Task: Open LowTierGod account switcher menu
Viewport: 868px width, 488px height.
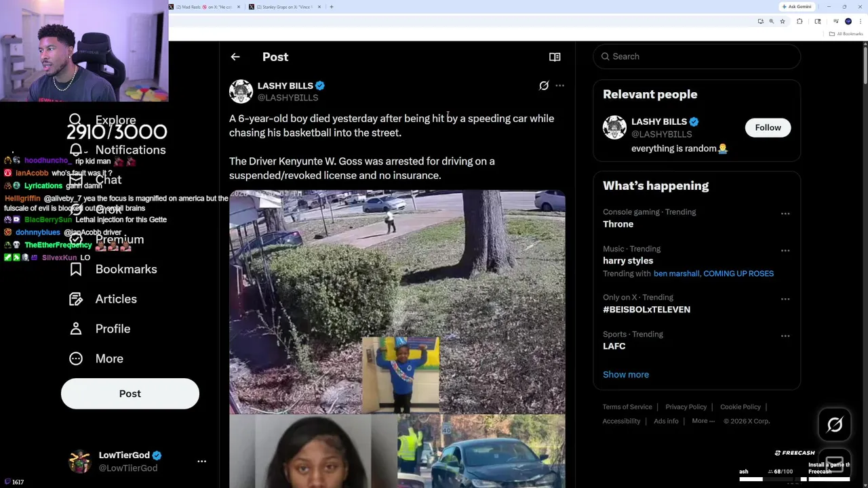Action: pos(201,461)
